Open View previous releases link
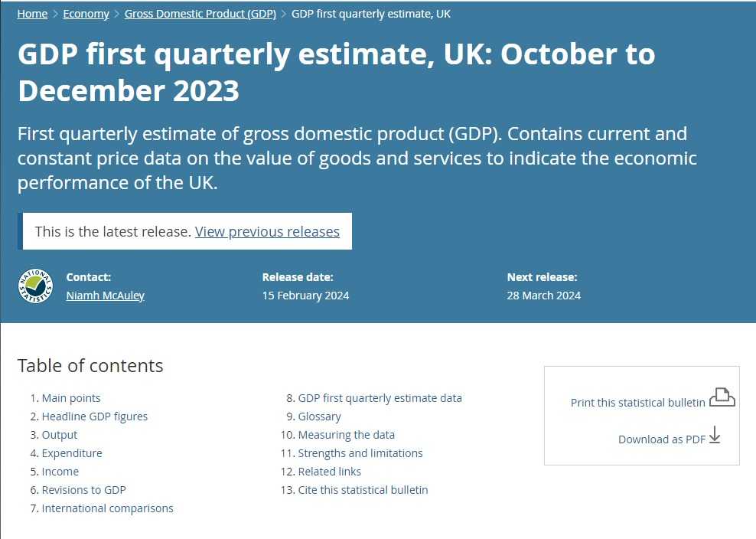Image resolution: width=756 pixels, height=539 pixels. point(267,231)
